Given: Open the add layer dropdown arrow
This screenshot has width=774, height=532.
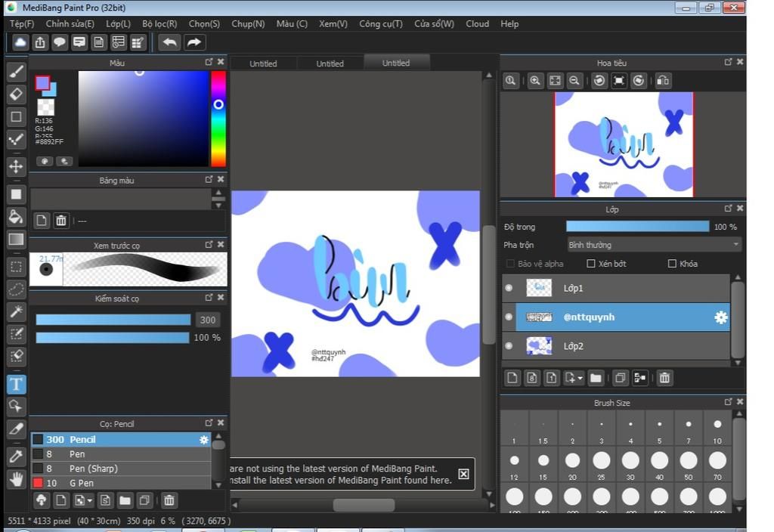Looking at the screenshot, I should tap(580, 378).
